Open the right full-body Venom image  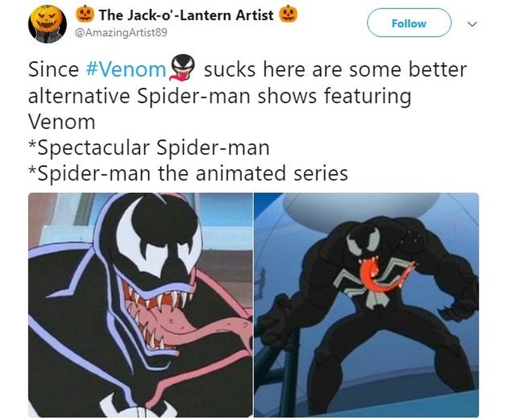tap(366, 305)
